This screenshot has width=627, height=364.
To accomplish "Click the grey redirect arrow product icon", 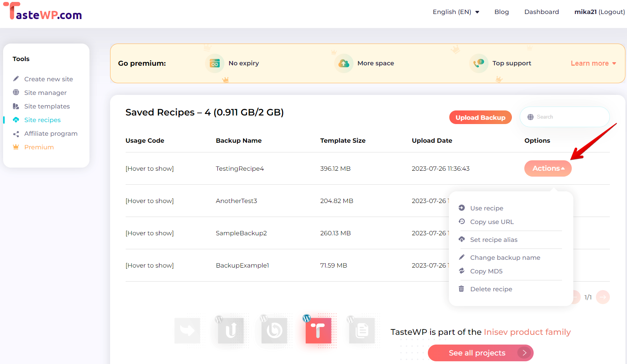I will click(187, 331).
